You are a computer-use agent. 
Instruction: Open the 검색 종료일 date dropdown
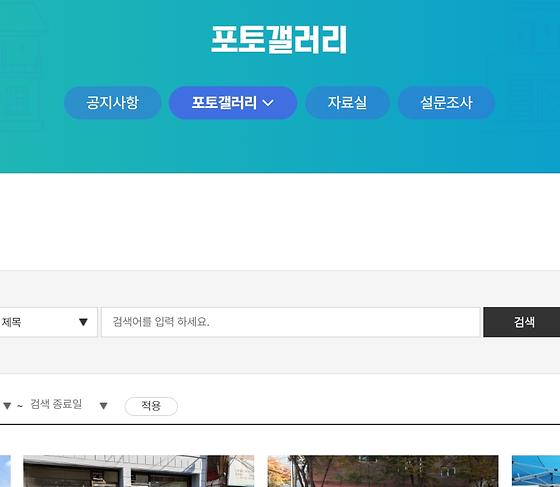coord(69,405)
